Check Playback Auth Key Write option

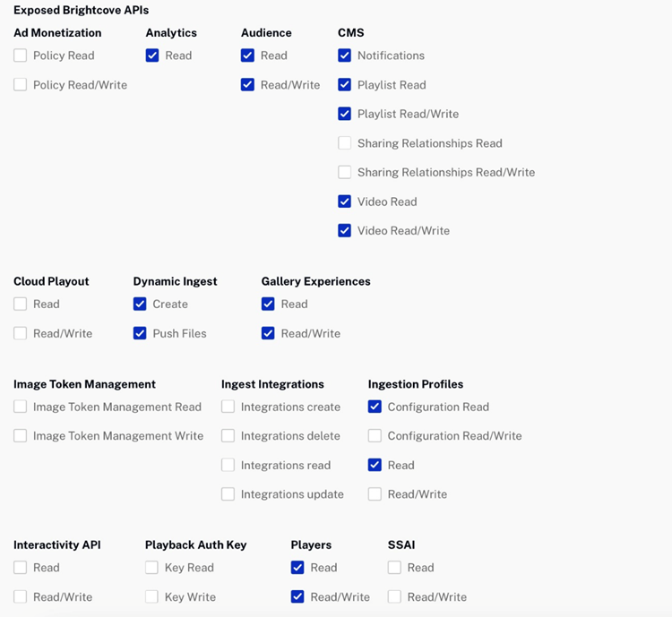point(152,596)
